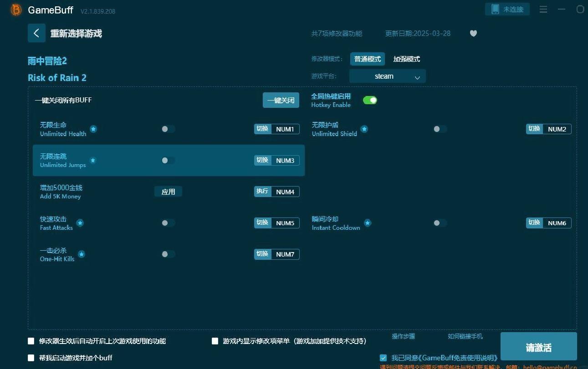Click star icon beside Unlimited Health
This screenshot has width=588, height=369.
93,129
